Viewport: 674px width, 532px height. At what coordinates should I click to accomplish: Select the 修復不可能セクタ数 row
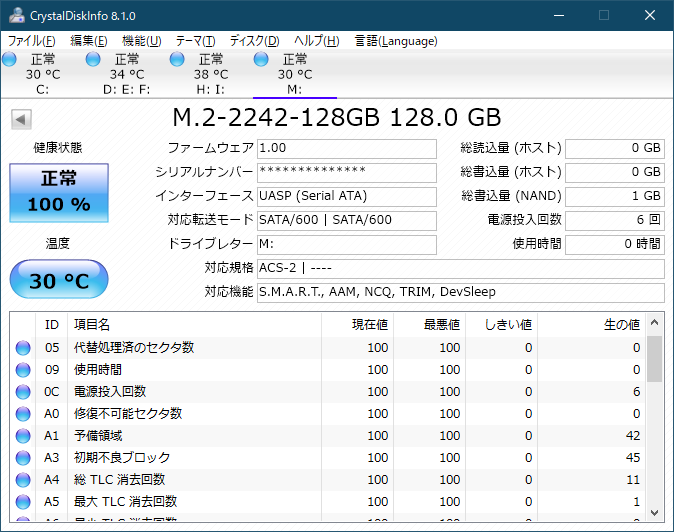pos(328,413)
